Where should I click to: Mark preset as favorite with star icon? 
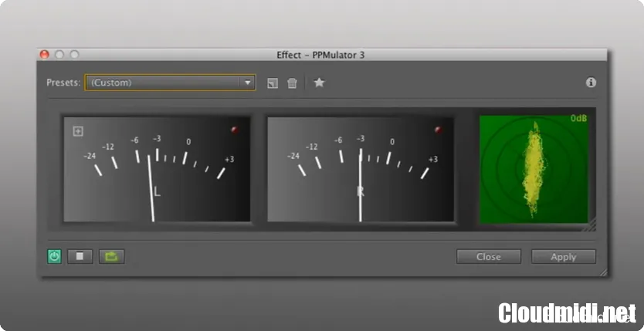tap(319, 83)
